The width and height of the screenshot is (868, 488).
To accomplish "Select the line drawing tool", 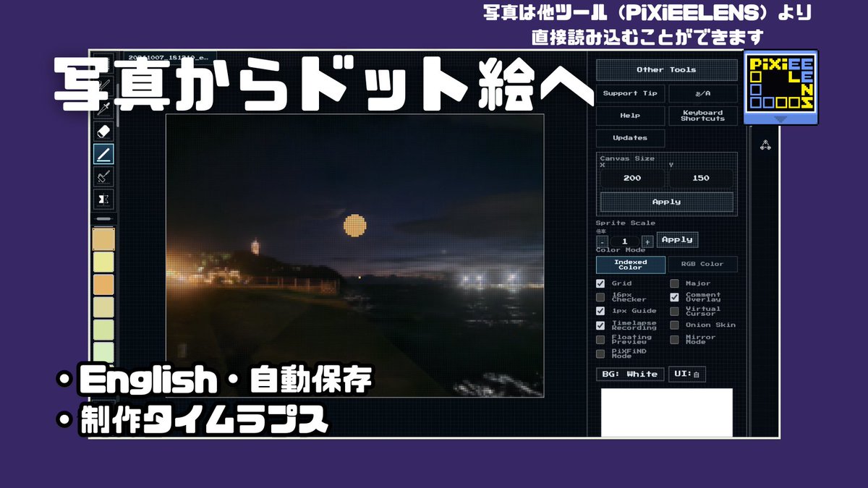I will click(x=103, y=153).
